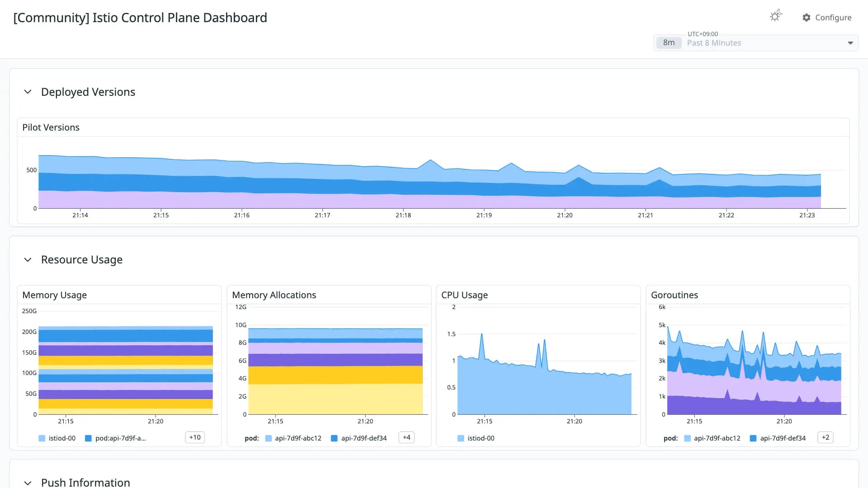Click the CPU Usage widget title
The width and height of the screenshot is (868, 488).
(x=464, y=295)
